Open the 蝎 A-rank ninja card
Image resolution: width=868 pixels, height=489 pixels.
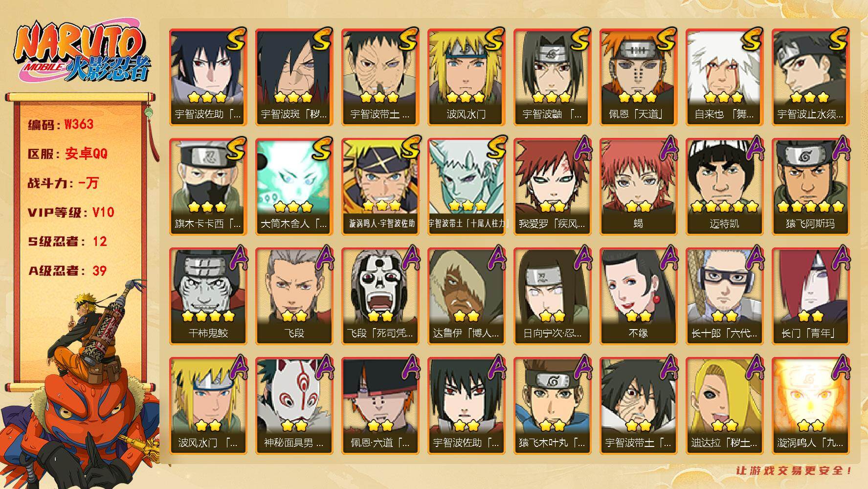(639, 187)
